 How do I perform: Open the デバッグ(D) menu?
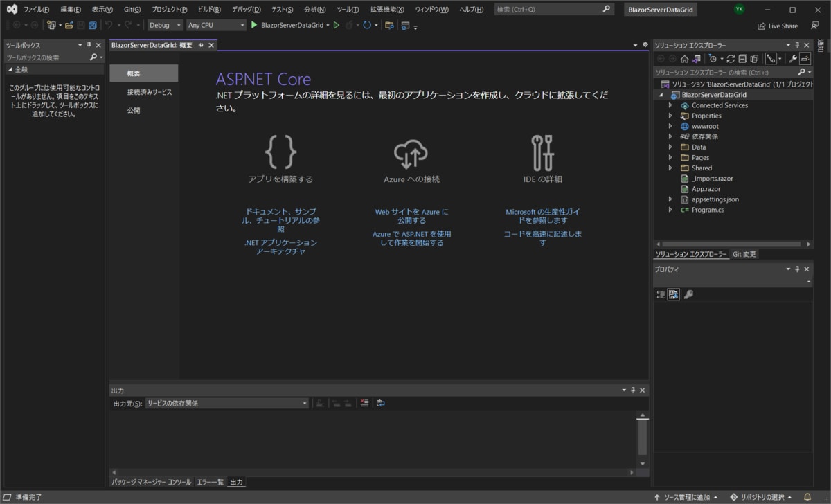click(x=247, y=10)
